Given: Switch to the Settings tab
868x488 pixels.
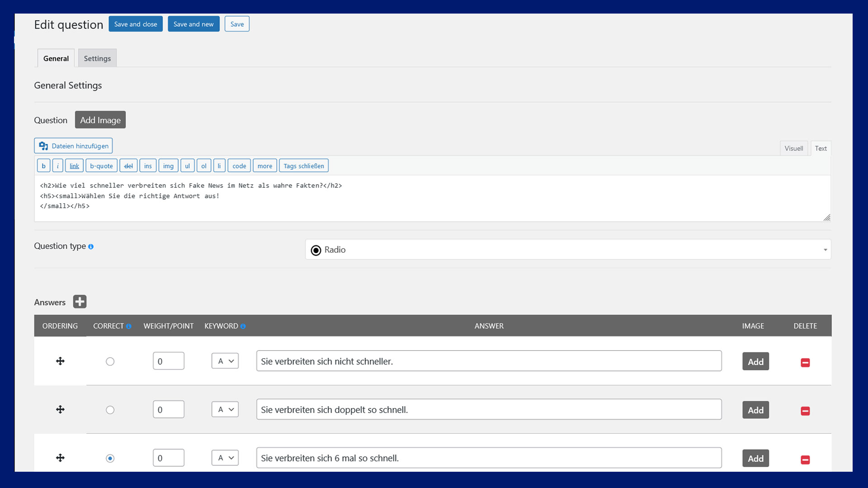Looking at the screenshot, I should 97,58.
